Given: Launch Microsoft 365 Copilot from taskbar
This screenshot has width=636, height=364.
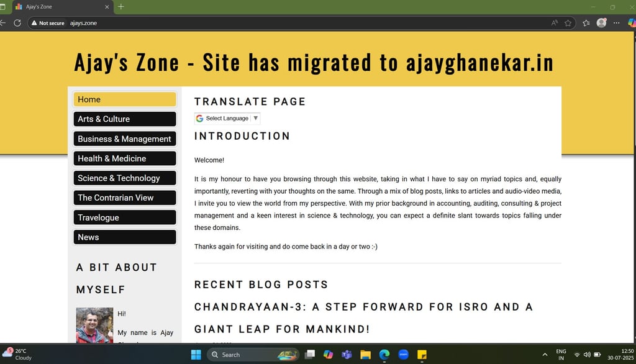Looking at the screenshot, I should [328, 355].
